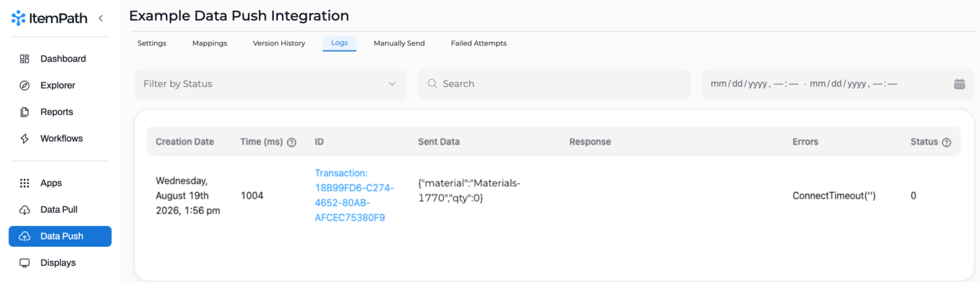The height and width of the screenshot is (282, 980).
Task: Click the Time (ms) help icon
Action: [292, 142]
